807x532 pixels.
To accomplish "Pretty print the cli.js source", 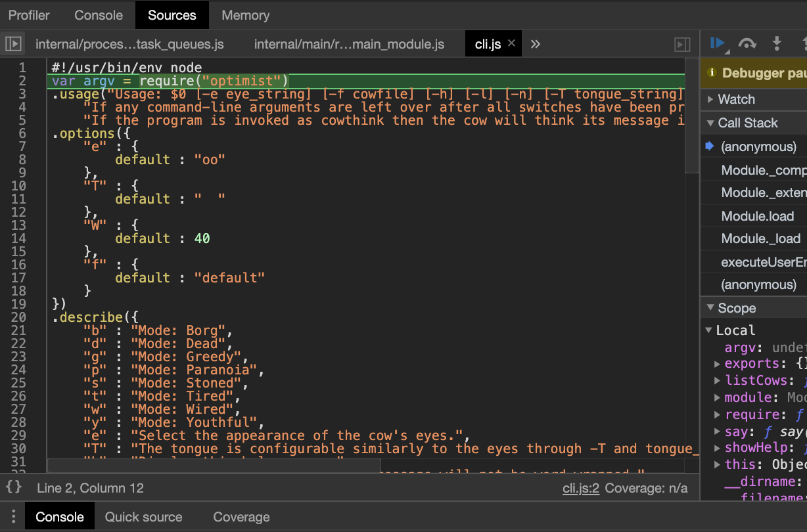I will click(x=14, y=487).
